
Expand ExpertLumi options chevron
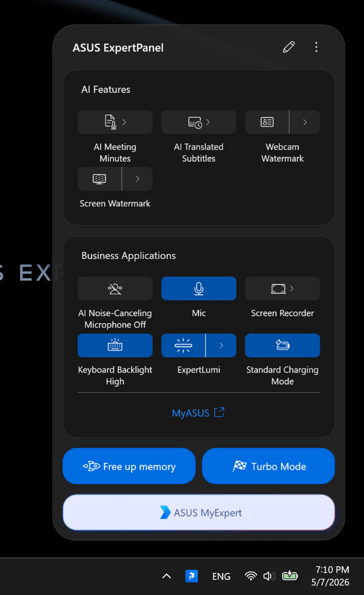click(221, 345)
